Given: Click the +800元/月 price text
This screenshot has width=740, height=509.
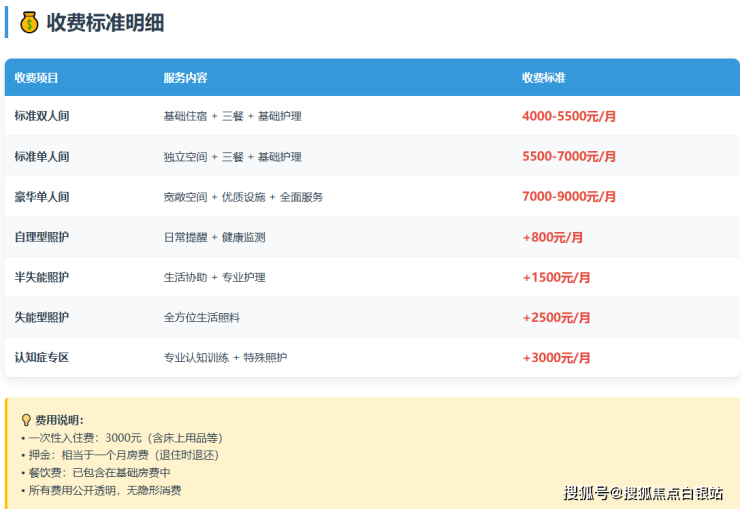Looking at the screenshot, I should pyautogui.click(x=552, y=237).
